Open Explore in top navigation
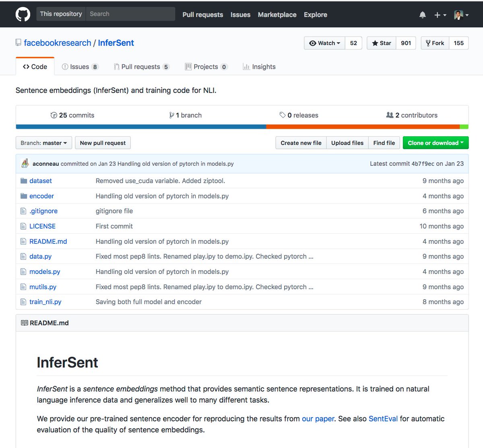Viewport: 483px width, 448px height. click(x=316, y=14)
